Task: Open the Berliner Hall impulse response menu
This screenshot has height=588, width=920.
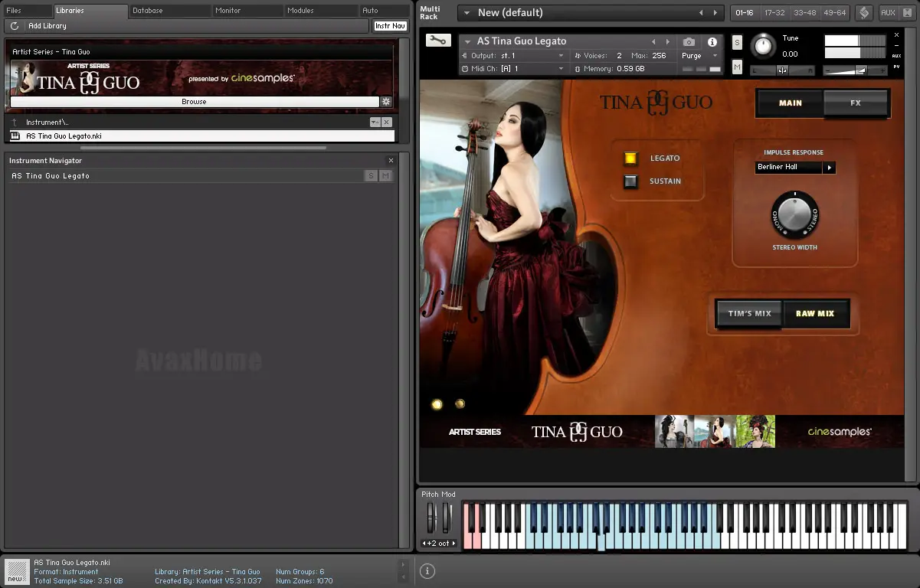Action: pyautogui.click(x=795, y=167)
